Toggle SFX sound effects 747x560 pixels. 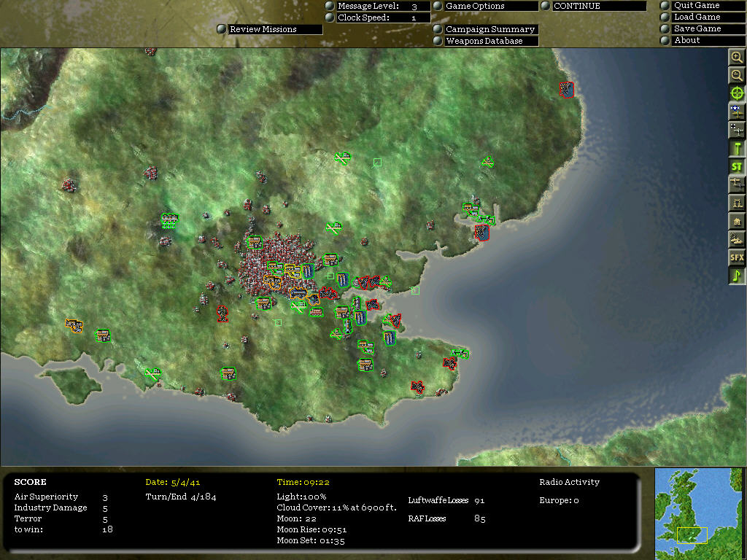(737, 257)
